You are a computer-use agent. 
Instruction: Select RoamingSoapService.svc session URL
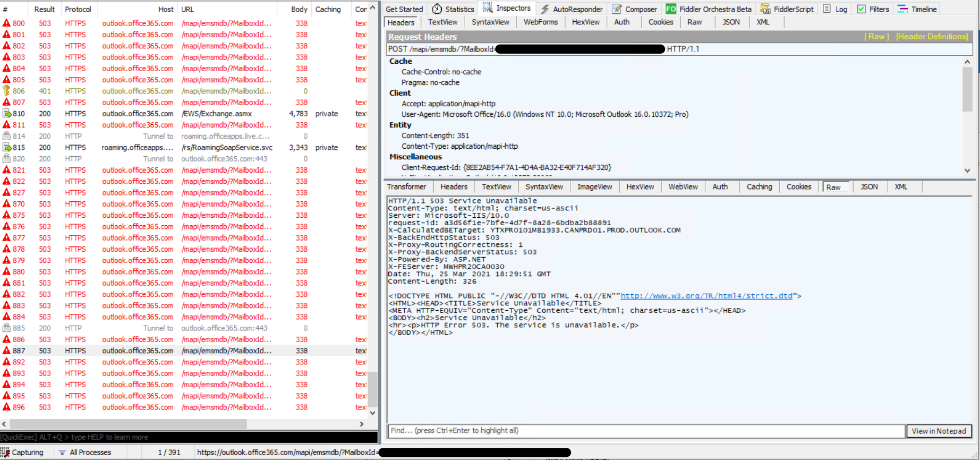pos(227,148)
